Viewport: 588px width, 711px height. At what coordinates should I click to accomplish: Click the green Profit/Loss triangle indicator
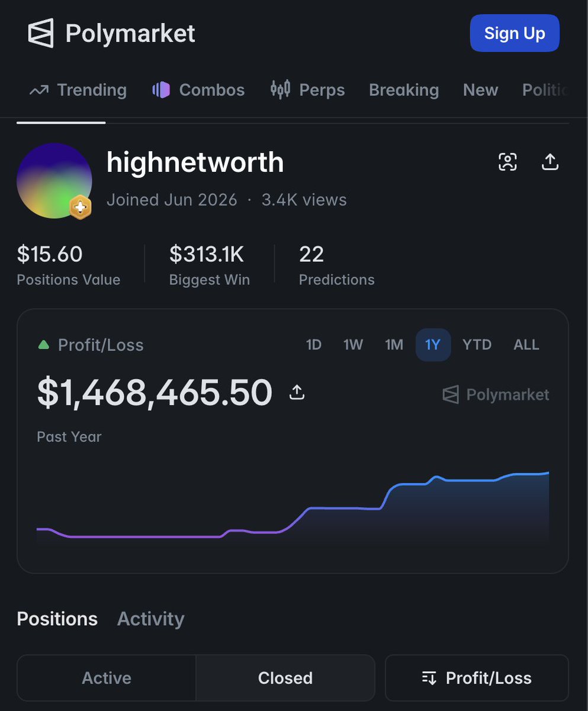click(43, 344)
